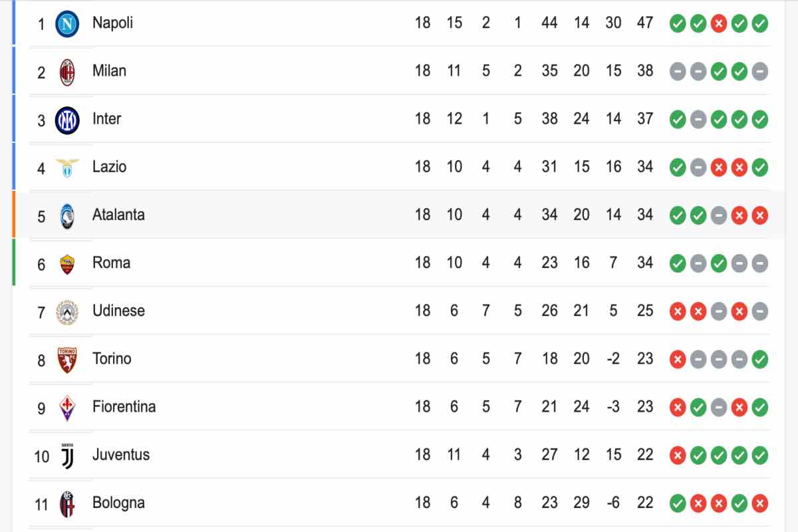Open the Napoli team name link

tap(112, 23)
